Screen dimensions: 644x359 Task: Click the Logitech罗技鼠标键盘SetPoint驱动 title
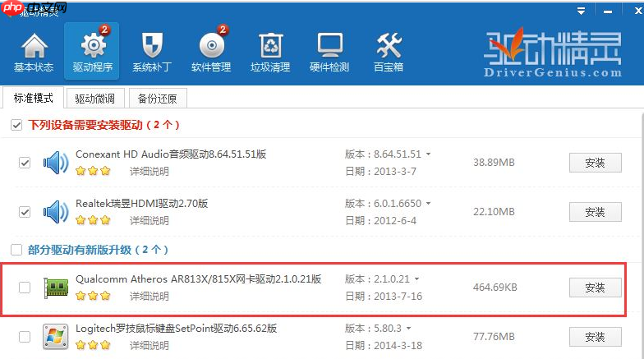[176, 329]
